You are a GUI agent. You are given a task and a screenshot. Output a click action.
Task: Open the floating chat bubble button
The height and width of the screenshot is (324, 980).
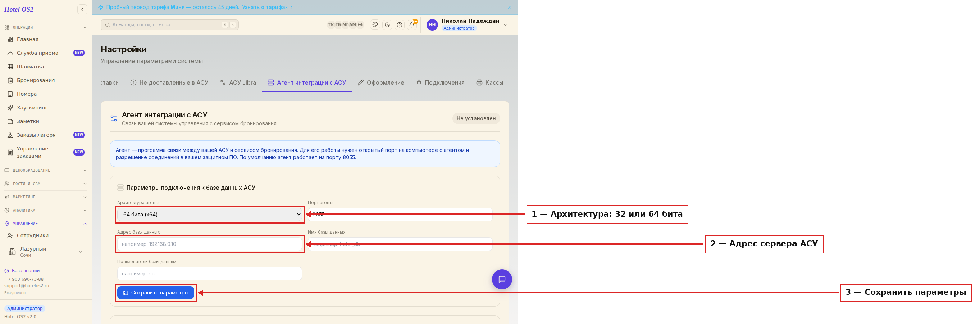502,279
